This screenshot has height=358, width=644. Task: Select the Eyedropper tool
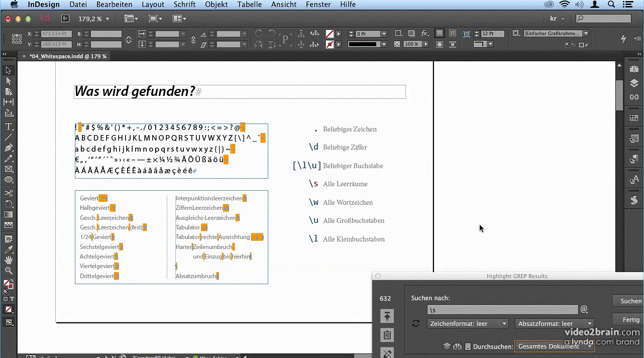click(9, 250)
